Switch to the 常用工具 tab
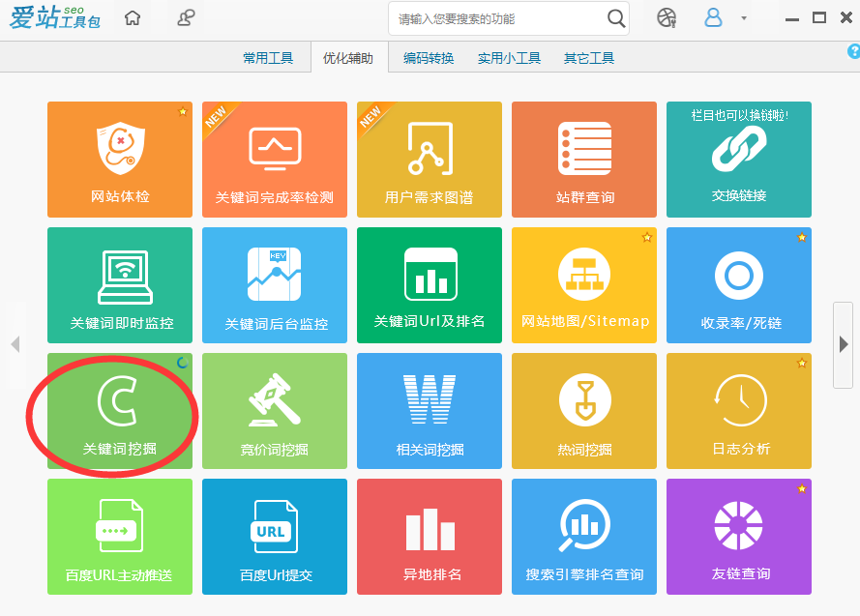The image size is (860, 616). (x=268, y=58)
